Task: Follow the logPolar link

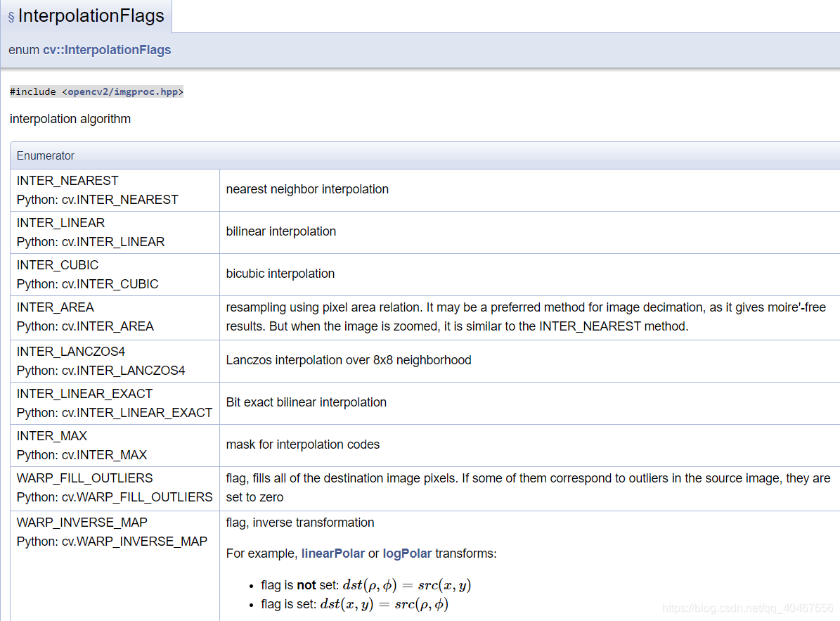Action: [406, 553]
